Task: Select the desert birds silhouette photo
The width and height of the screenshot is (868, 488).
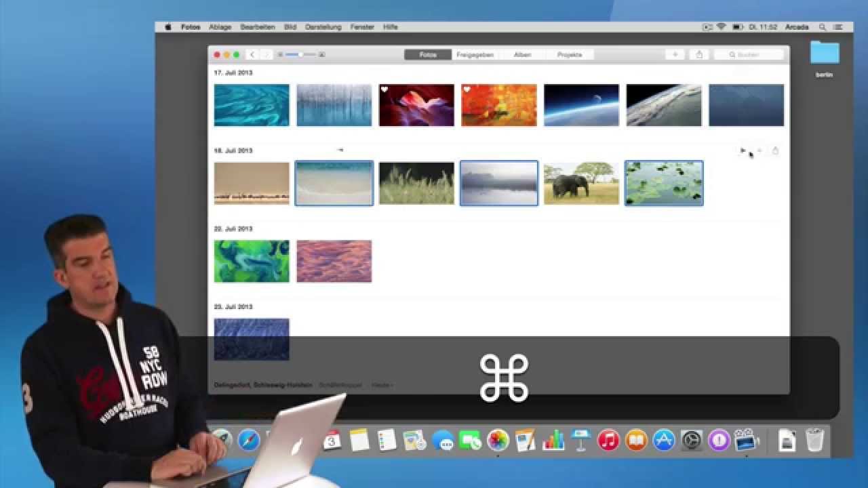Action: [252, 183]
